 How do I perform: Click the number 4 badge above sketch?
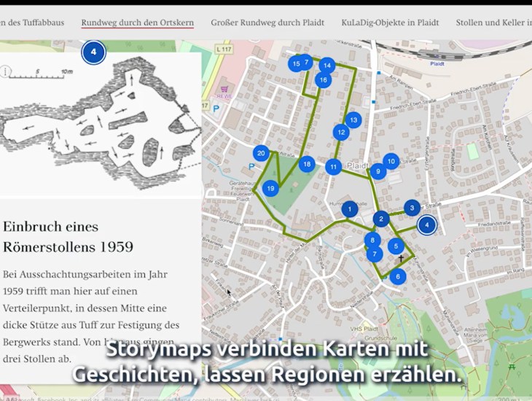click(x=93, y=52)
